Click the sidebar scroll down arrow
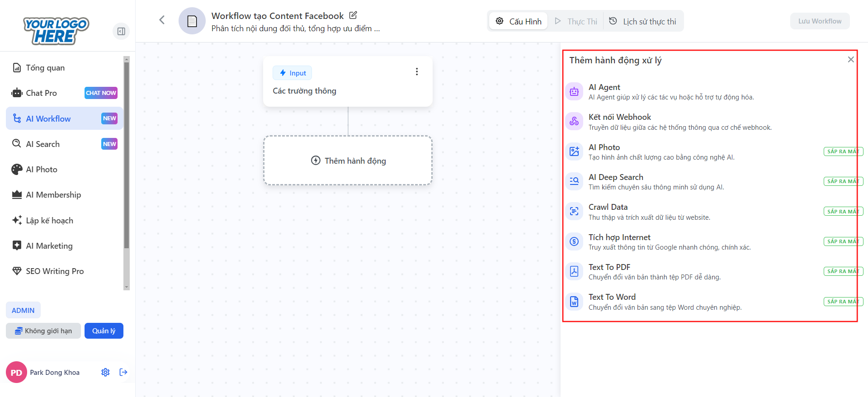The height and width of the screenshot is (397, 868). coord(127,287)
